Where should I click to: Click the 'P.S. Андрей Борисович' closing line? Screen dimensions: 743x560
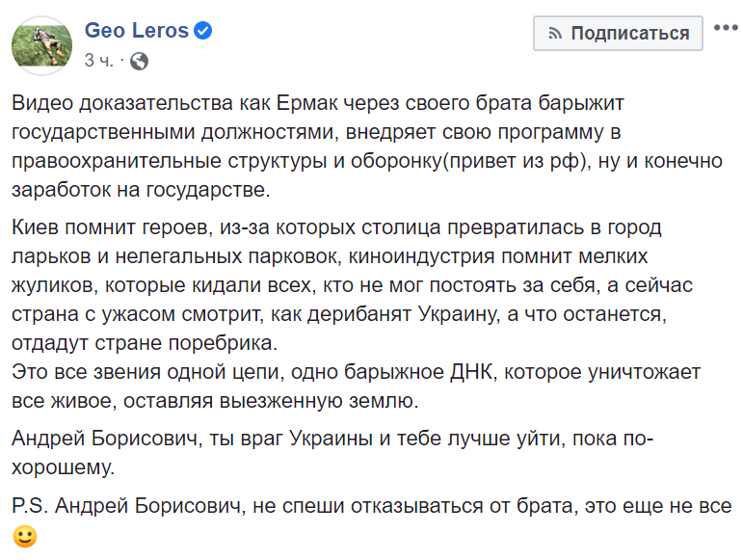(372, 506)
